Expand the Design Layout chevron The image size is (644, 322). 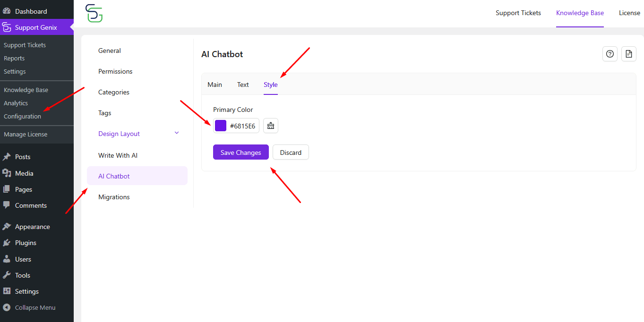point(177,133)
